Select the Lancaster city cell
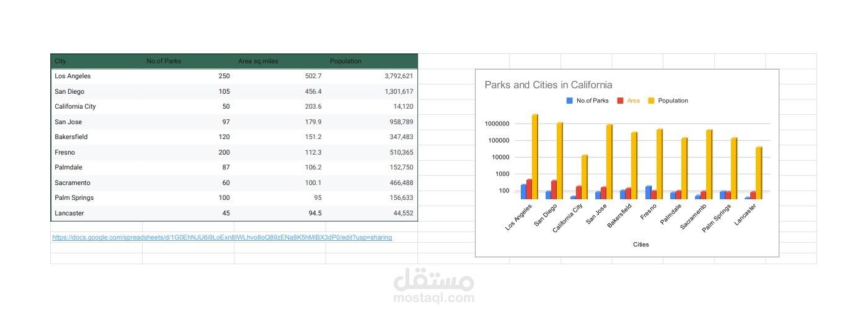868x311 pixels. point(69,213)
